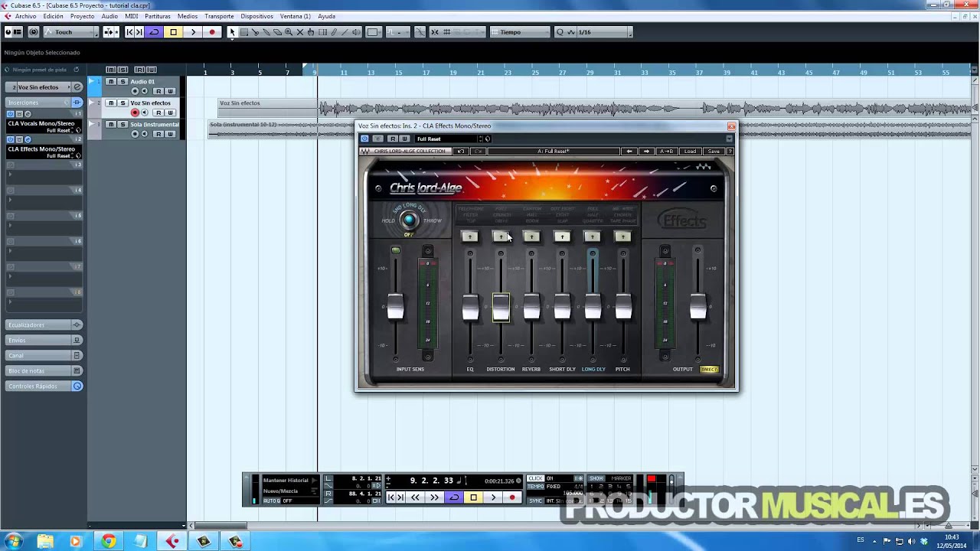
Task: Select the Object Selection arrow tool
Action: pyautogui.click(x=232, y=32)
